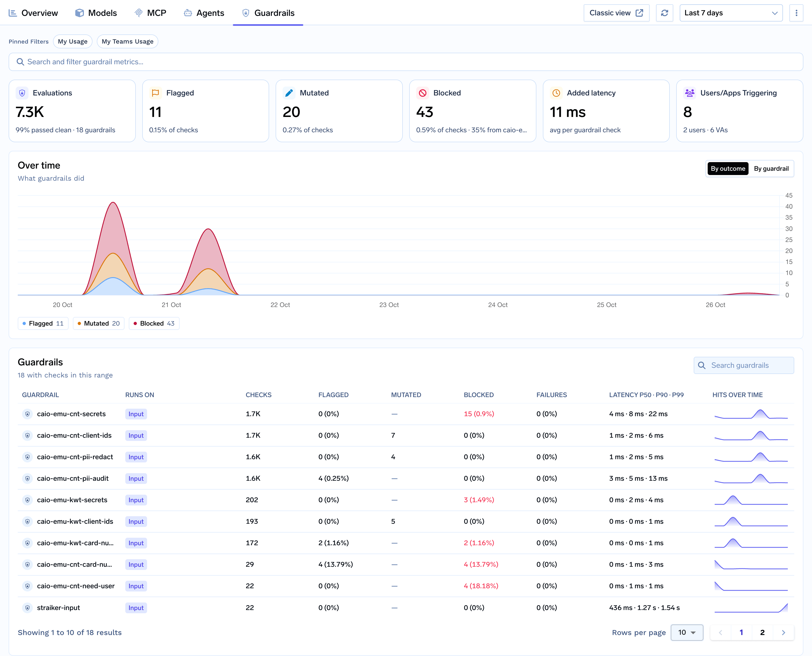Click the Evaluations shield icon
This screenshot has height=656, width=812.
tap(22, 93)
